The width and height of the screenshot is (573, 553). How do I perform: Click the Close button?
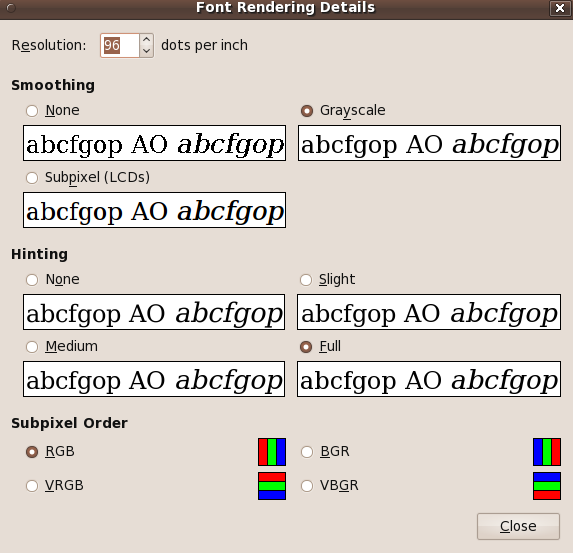pos(518,526)
